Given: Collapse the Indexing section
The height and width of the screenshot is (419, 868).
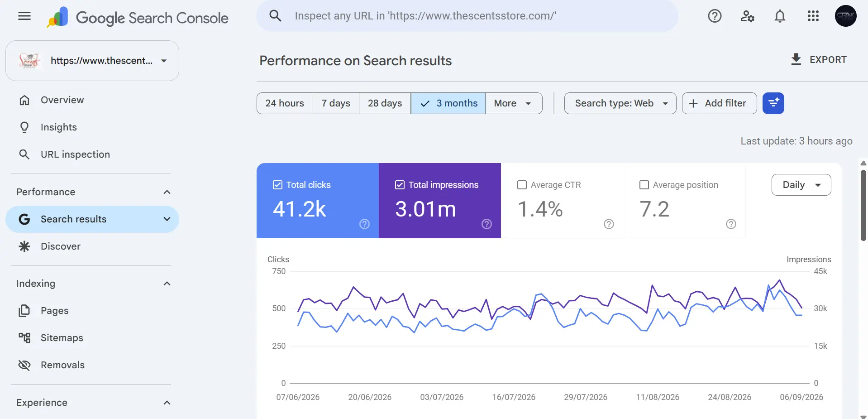Looking at the screenshot, I should pos(167,284).
